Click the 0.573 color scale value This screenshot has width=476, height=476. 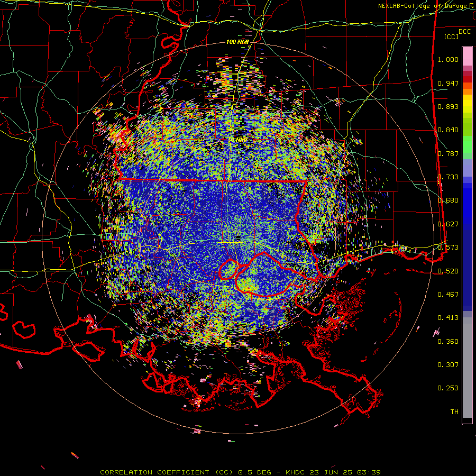(x=448, y=248)
